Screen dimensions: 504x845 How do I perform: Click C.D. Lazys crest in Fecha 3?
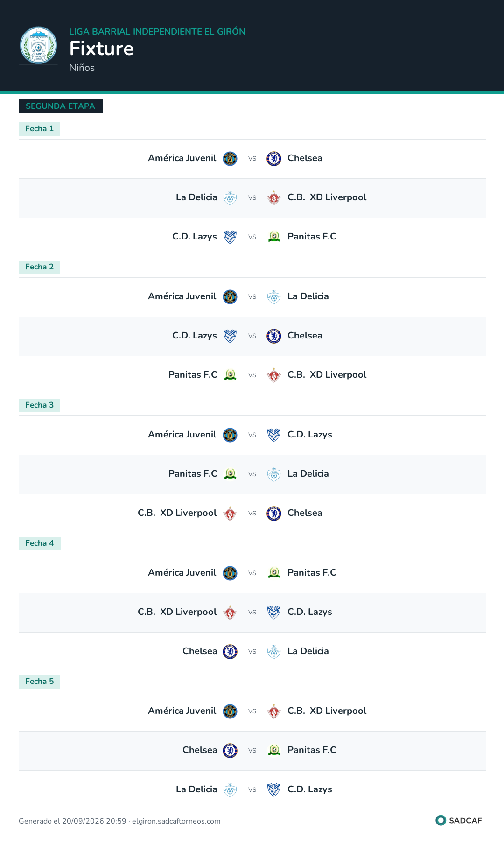coord(274,435)
